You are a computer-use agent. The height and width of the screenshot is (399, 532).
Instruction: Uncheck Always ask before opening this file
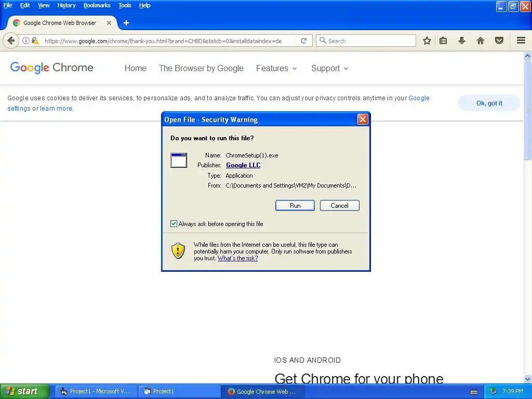174,223
